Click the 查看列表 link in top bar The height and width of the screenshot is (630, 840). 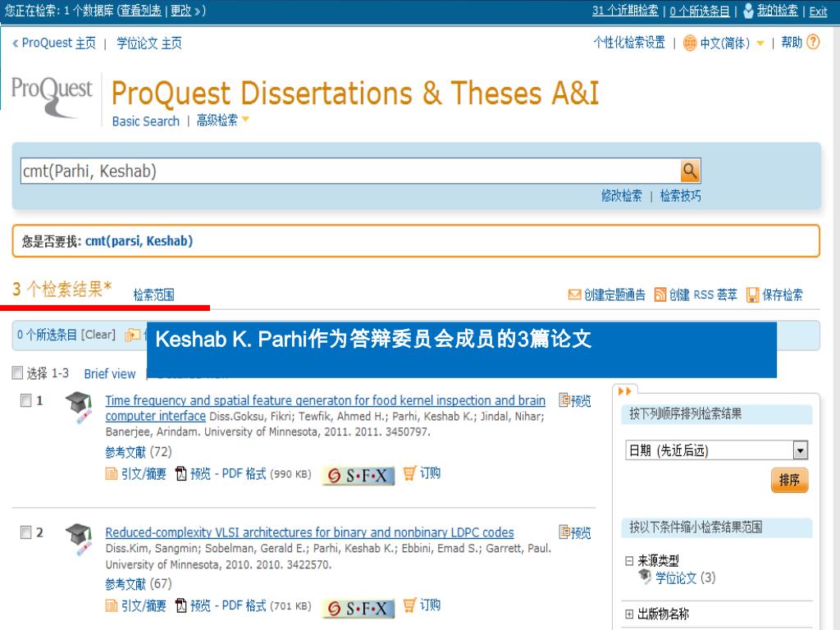coord(141,11)
